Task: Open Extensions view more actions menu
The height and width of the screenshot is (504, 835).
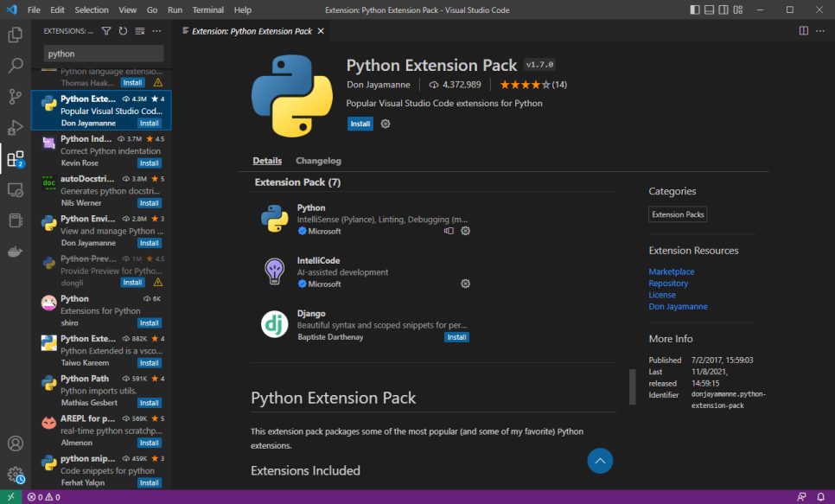Action: [156, 31]
